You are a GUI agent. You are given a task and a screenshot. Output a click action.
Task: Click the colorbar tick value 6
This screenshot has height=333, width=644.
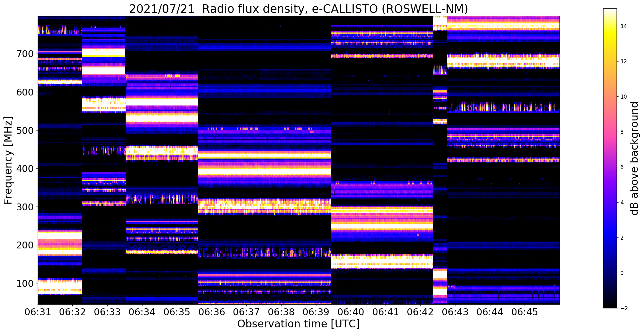coord(622,167)
